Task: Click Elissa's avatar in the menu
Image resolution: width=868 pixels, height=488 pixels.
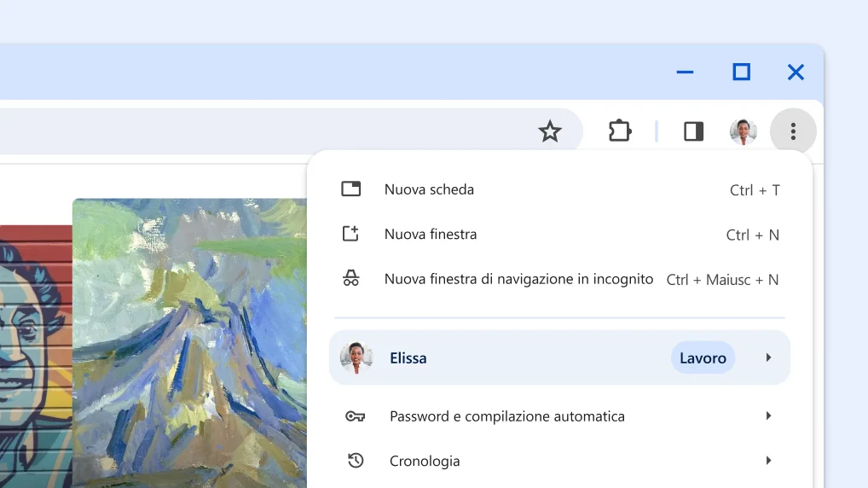Action: 356,357
